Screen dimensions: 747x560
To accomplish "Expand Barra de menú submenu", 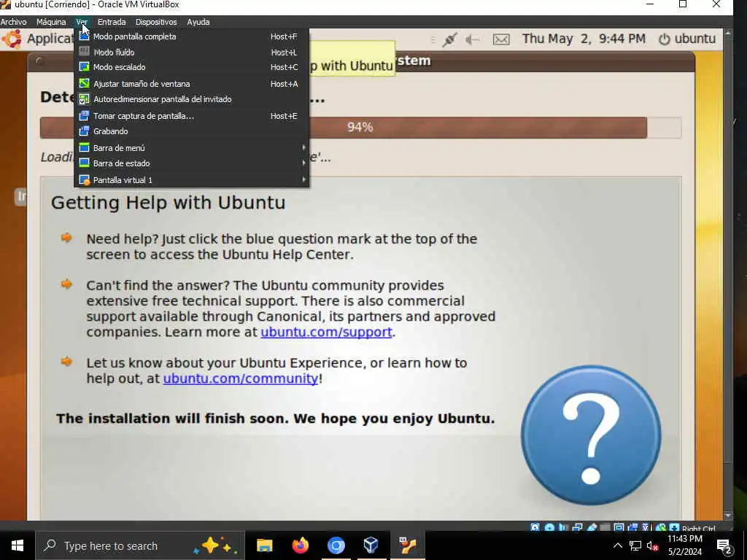I will 192,148.
